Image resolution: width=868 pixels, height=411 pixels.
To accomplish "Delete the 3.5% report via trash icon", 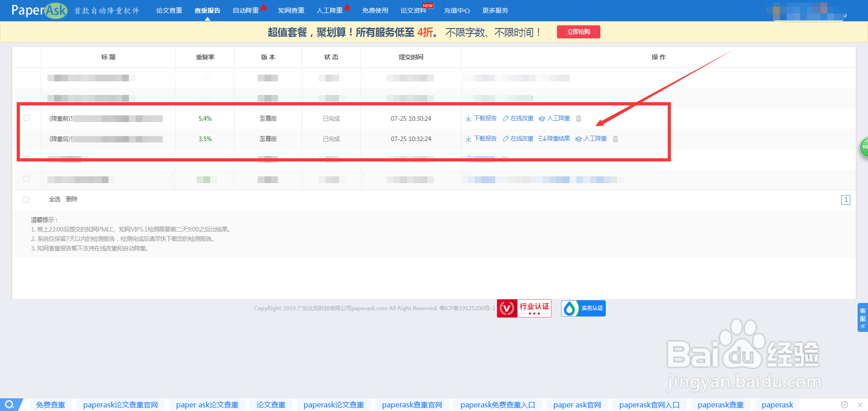I will point(615,139).
